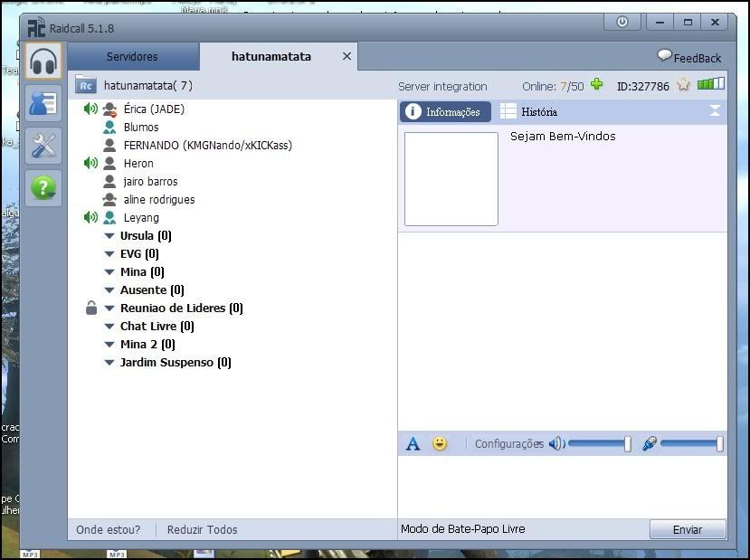Image resolution: width=750 pixels, height=560 pixels.
Task: Expand the Ursula channel arrow
Action: [x=109, y=236]
